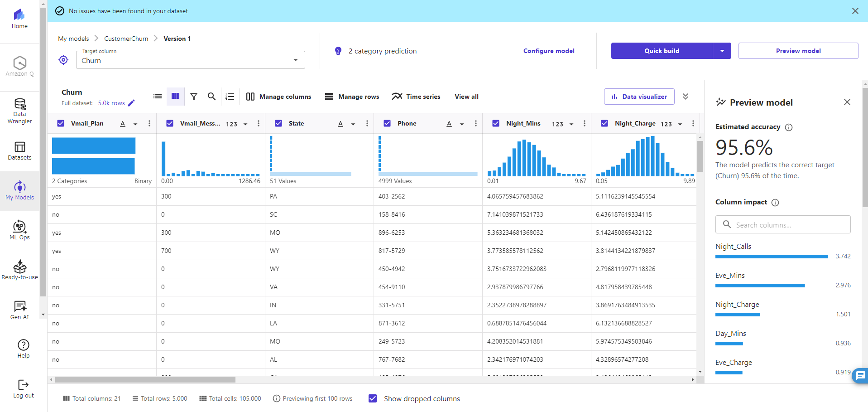
Task: Open Phone column kebab menu
Action: (475, 123)
